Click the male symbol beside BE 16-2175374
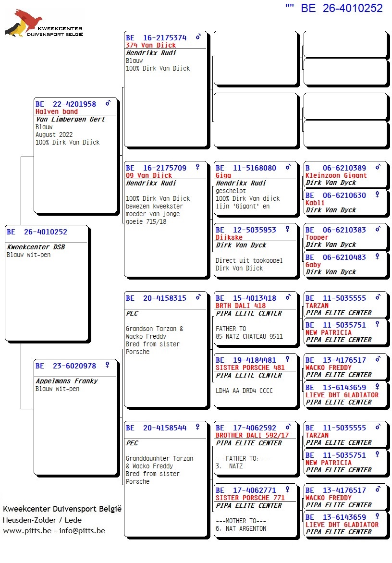The height and width of the screenshot is (563, 392). click(x=198, y=37)
